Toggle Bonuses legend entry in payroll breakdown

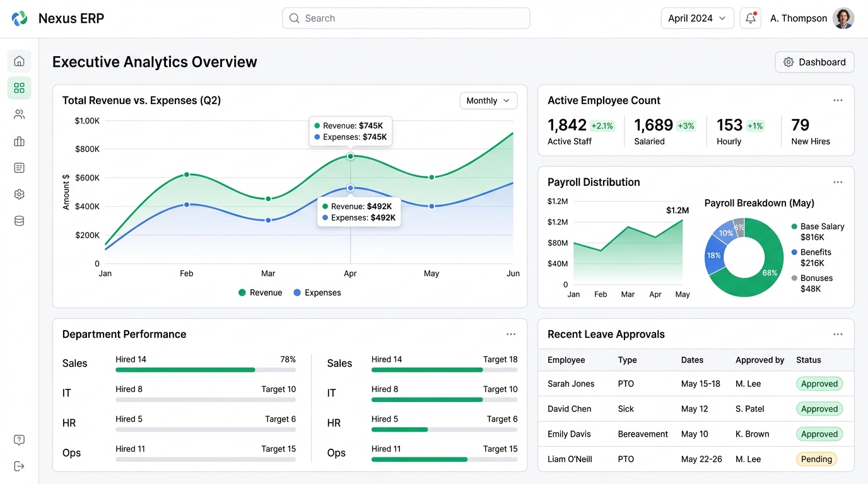coord(812,284)
